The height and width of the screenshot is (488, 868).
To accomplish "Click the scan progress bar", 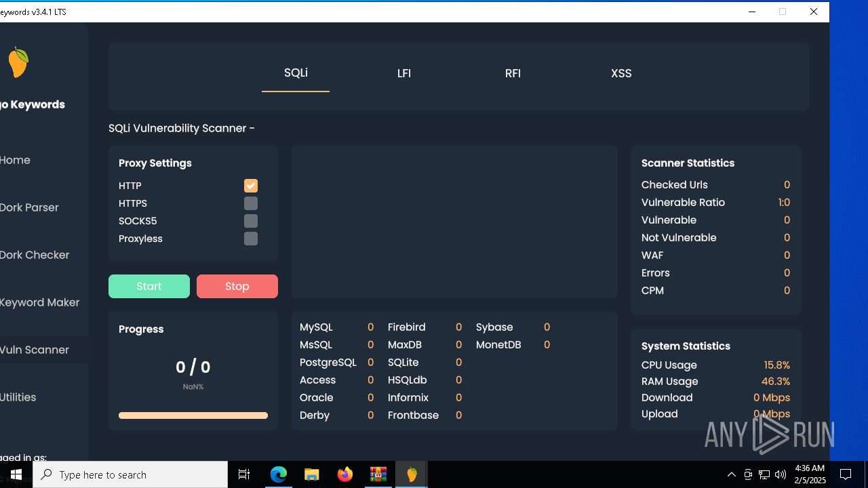I will click(193, 415).
